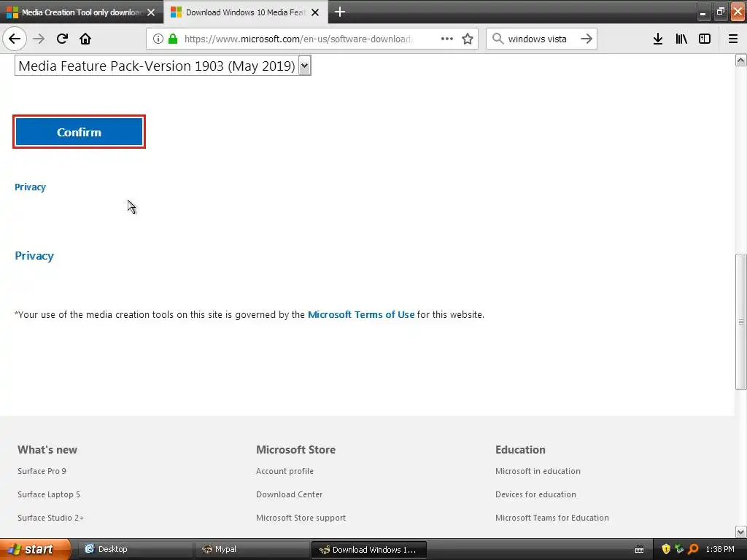The image size is (747, 560).
Task: Click the page scrollbar down arrow
Action: pyautogui.click(x=741, y=532)
